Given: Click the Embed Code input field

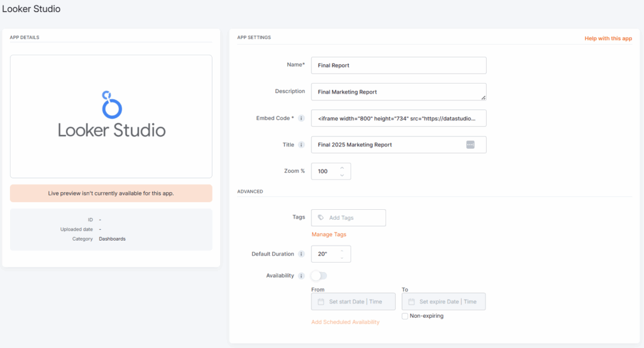Looking at the screenshot, I should 399,118.
